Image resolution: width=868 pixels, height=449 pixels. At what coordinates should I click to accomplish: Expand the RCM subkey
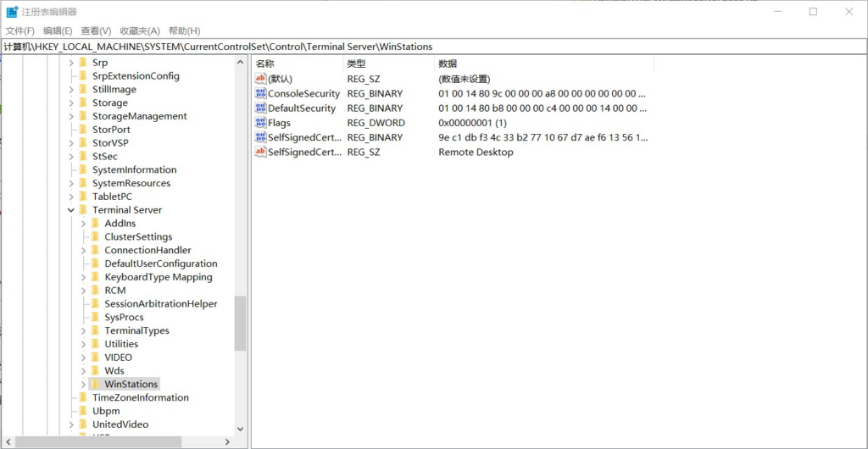click(83, 291)
